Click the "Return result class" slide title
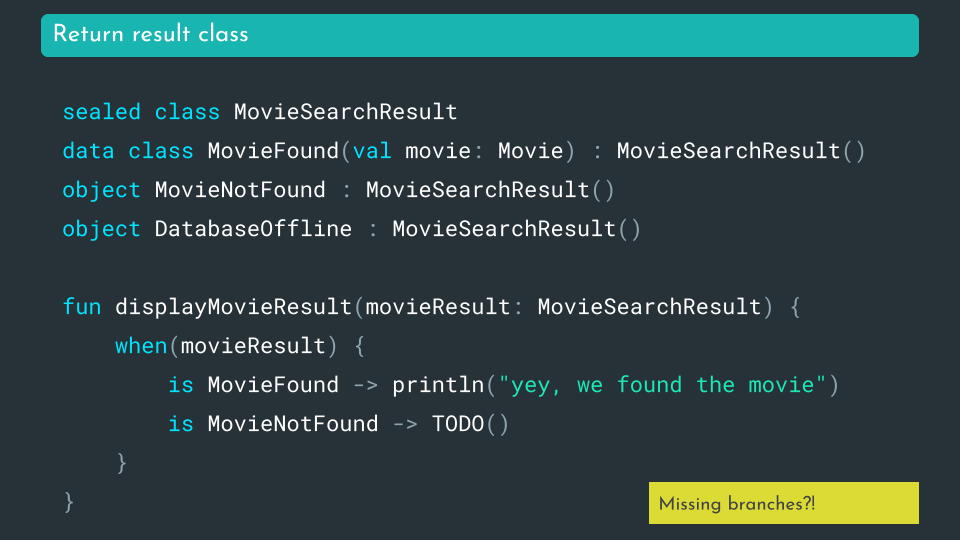 (x=151, y=34)
